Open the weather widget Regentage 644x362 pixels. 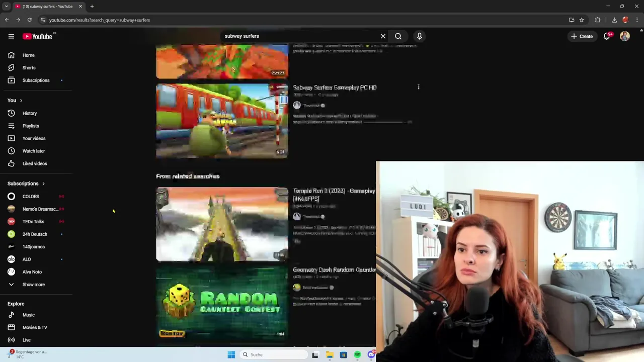[x=28, y=354]
